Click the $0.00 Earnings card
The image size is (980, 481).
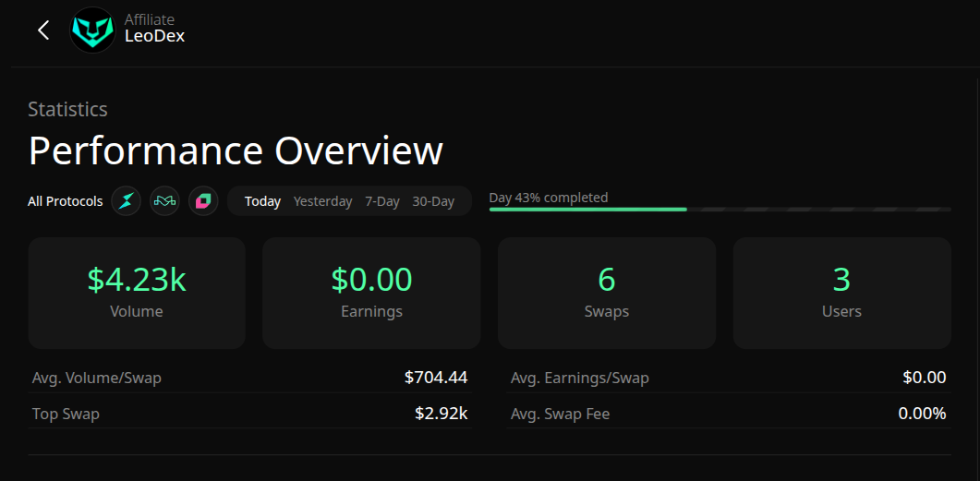371,293
